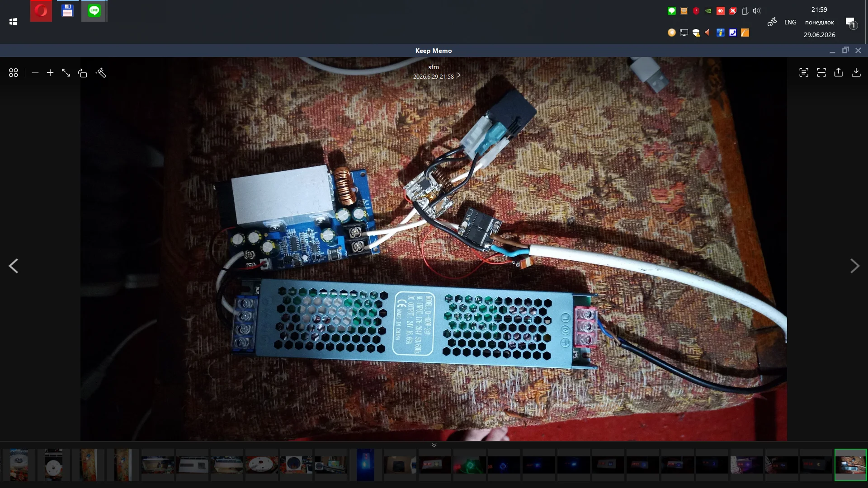Open the clock showing 21:59

pos(819,9)
